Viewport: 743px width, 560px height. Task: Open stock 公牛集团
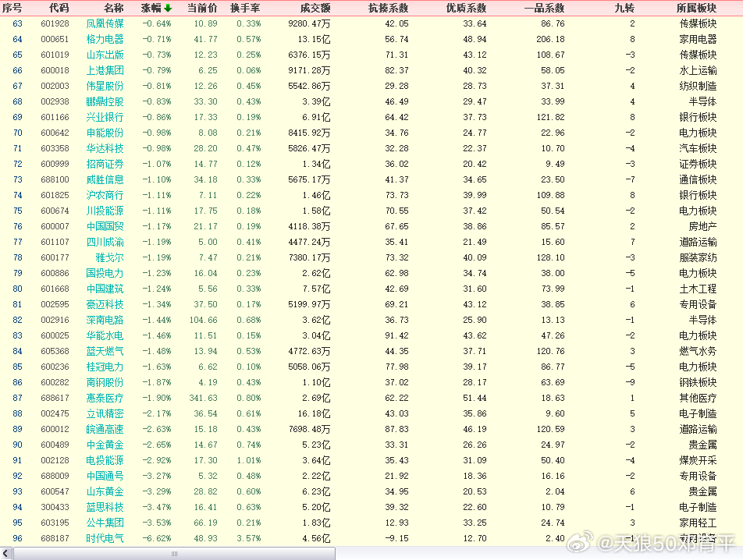tap(105, 523)
